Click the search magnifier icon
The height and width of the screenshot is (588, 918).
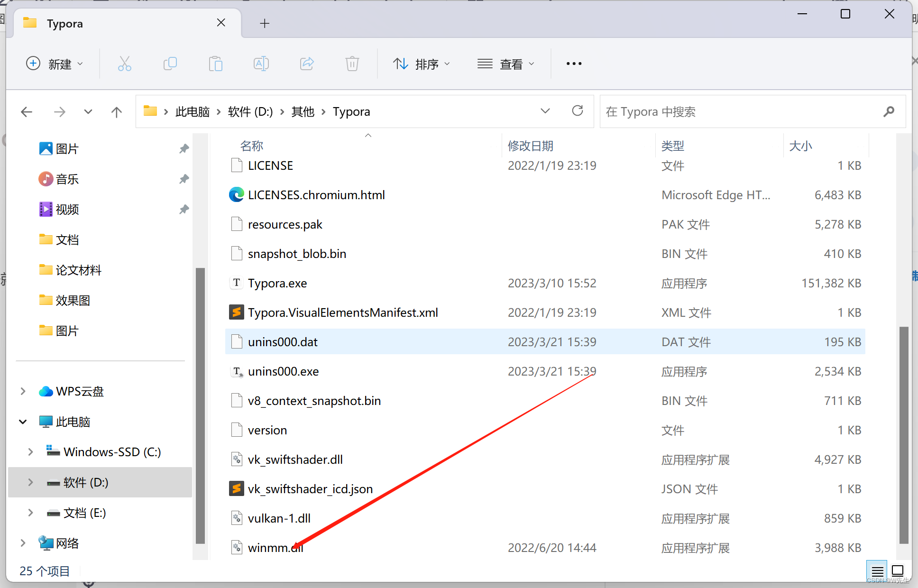tap(889, 111)
